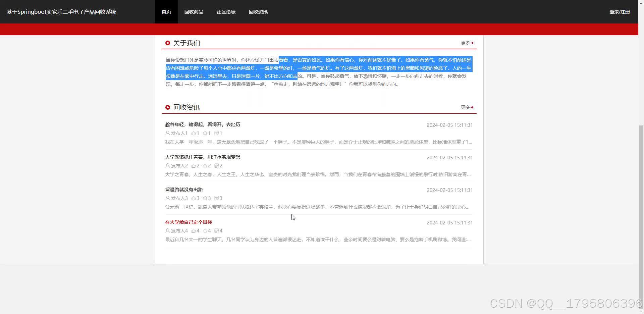Click the author name 发布人3
644x314 pixels.
[179, 198]
